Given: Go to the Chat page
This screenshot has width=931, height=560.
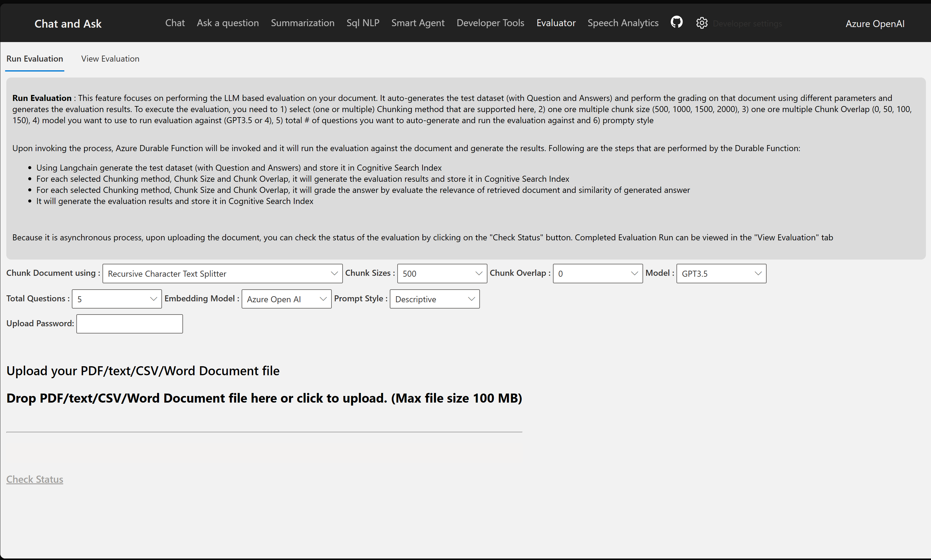Looking at the screenshot, I should pyautogui.click(x=175, y=23).
